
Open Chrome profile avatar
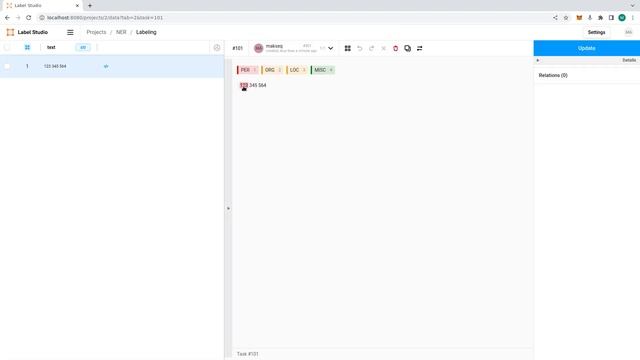622,18
